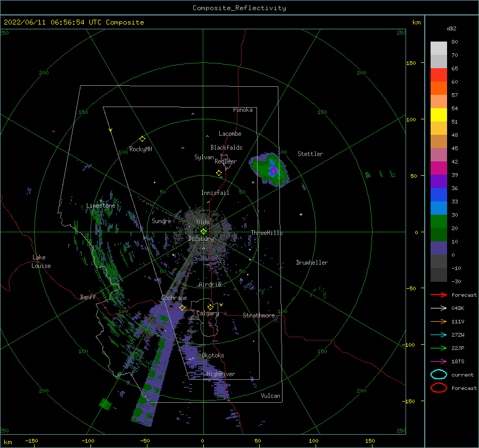Click the yellow diamond marker under Cochrane
Viewport: 479px width, 448px height.
pyautogui.click(x=183, y=307)
